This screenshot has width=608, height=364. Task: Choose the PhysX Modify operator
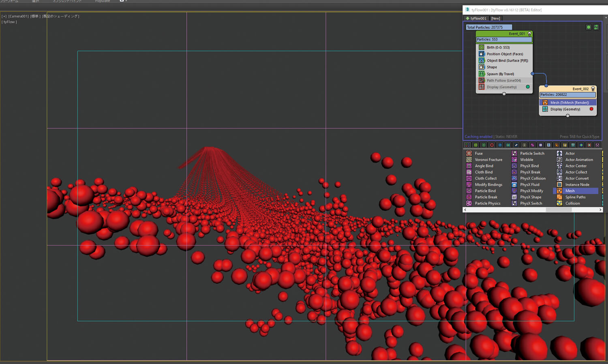tap(528, 191)
